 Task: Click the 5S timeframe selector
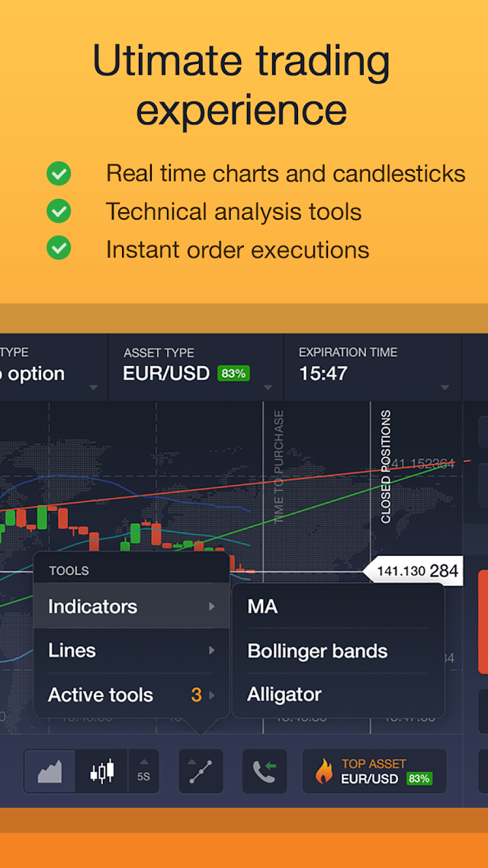click(x=143, y=771)
